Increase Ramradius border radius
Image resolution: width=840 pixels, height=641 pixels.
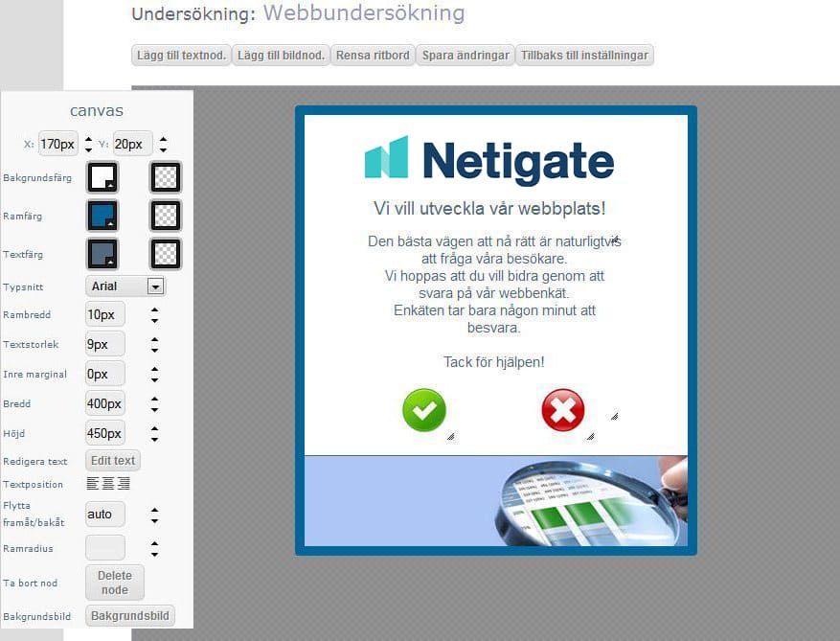pos(155,543)
